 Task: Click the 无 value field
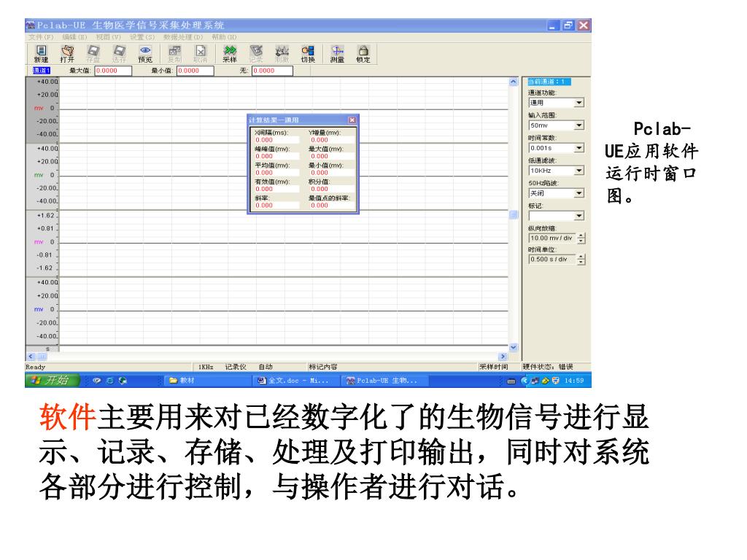point(272,71)
